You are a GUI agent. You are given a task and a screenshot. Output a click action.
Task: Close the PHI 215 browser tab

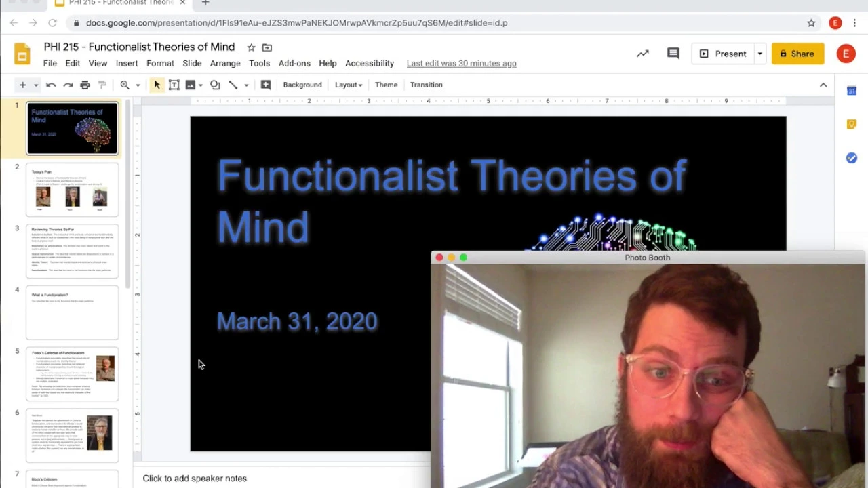pyautogui.click(x=182, y=3)
